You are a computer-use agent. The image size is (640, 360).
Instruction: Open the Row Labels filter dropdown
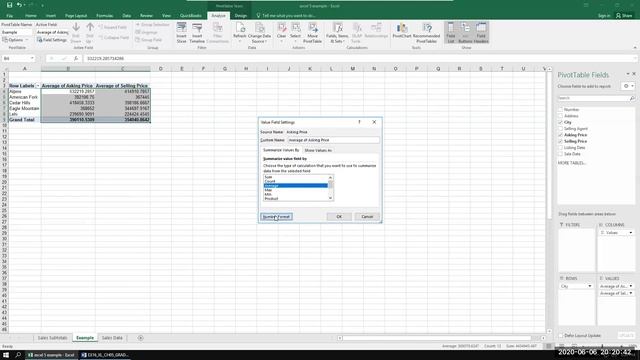[38, 86]
